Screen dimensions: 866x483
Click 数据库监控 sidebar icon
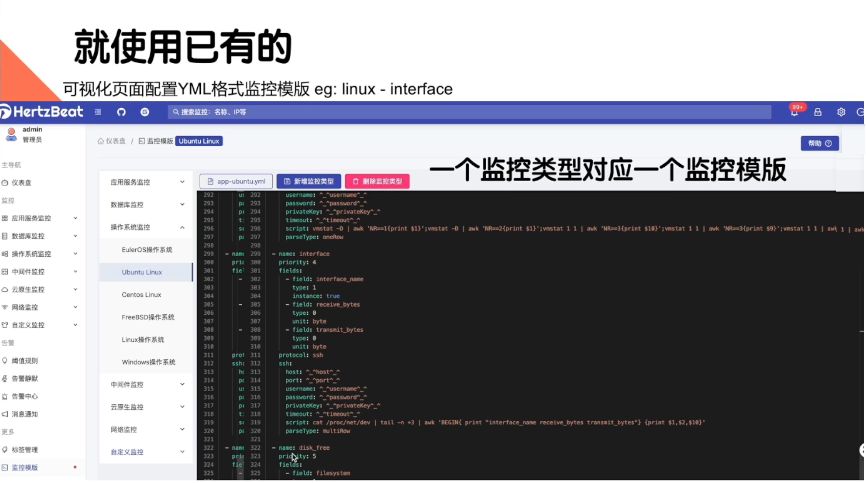(5, 236)
